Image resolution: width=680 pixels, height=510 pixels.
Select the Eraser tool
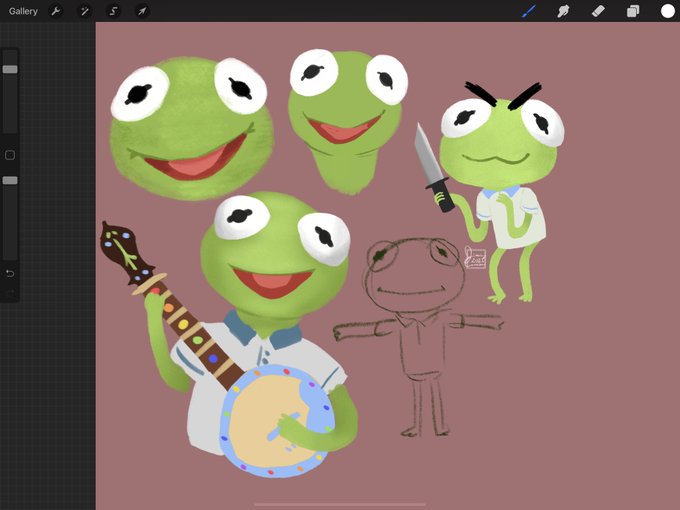pyautogui.click(x=598, y=11)
